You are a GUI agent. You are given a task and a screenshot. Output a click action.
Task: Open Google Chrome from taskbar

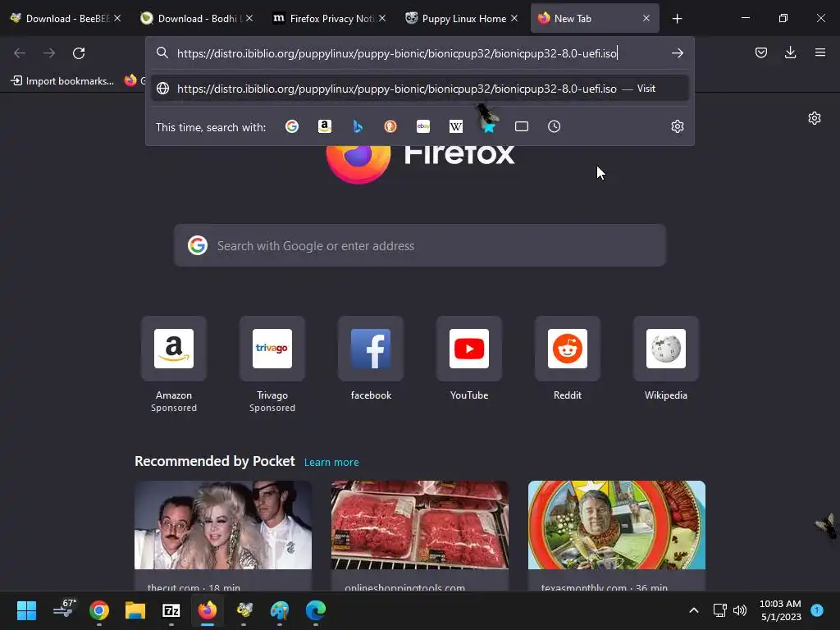coord(99,610)
